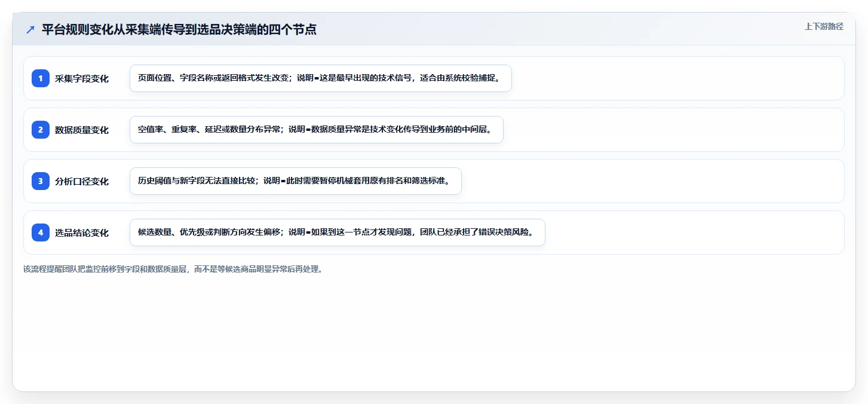Image resolution: width=868 pixels, height=404 pixels.
Task: Click the step 2 number badge
Action: tap(41, 130)
